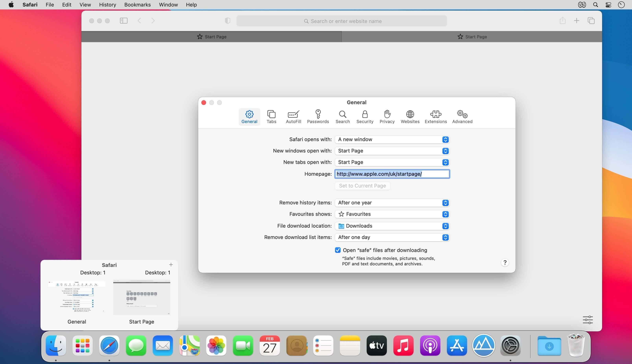
Task: Open the Passwords preferences pane
Action: tap(318, 117)
